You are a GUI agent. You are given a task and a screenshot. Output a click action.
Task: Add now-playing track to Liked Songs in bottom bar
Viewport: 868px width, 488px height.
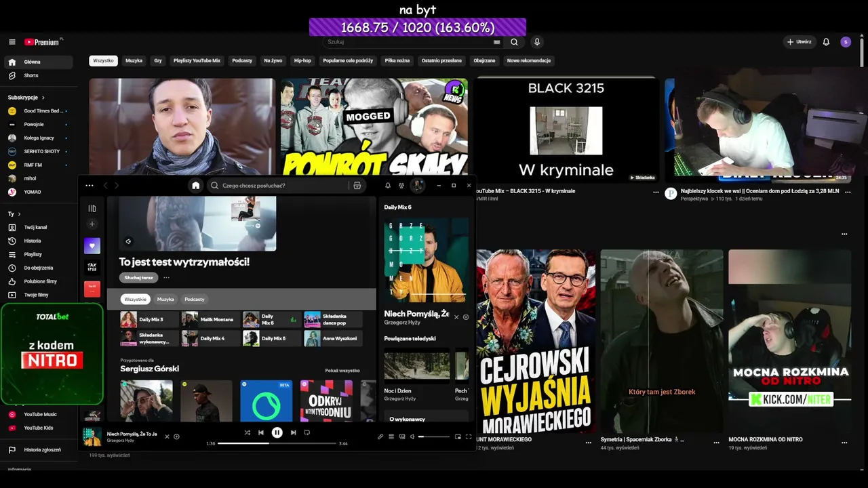tap(177, 436)
